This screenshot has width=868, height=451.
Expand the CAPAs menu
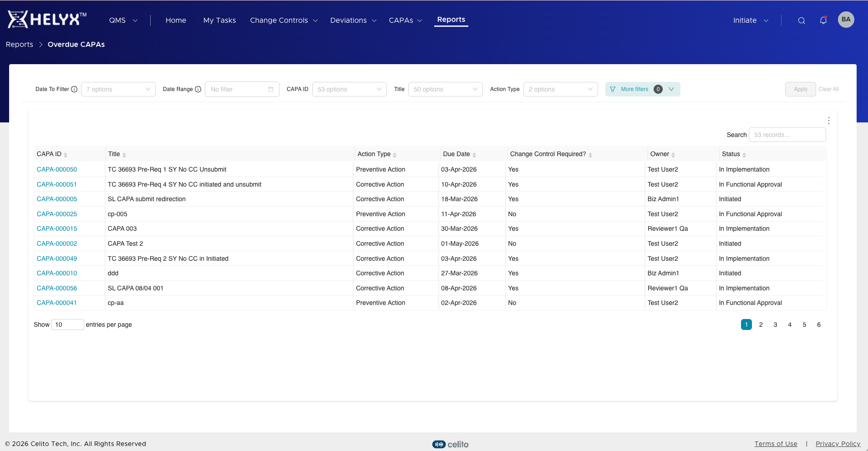coord(406,20)
